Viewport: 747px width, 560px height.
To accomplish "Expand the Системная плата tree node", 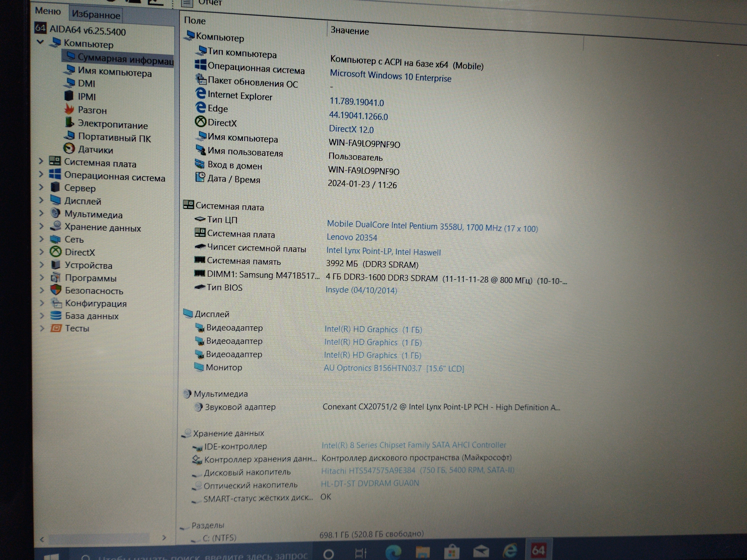I will [x=41, y=161].
